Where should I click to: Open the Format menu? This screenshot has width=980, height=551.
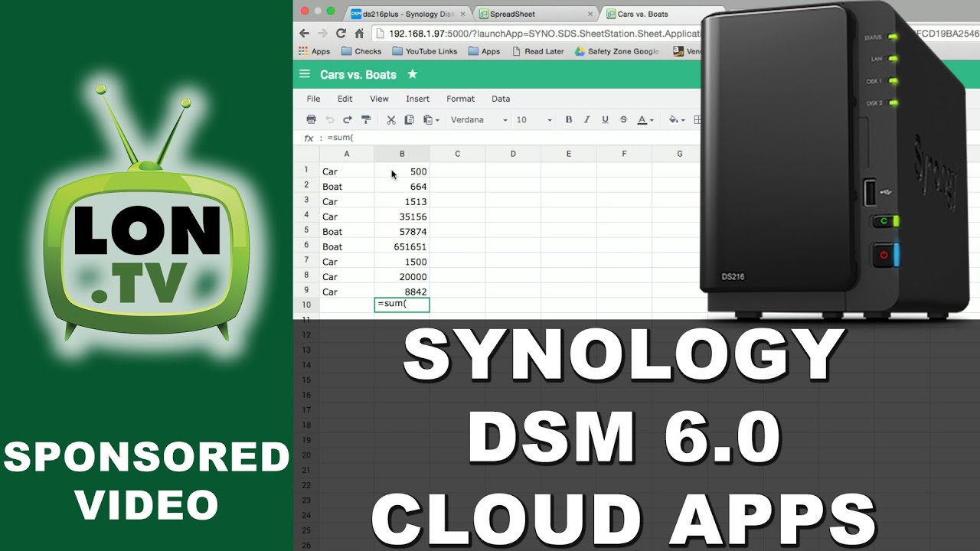[460, 99]
